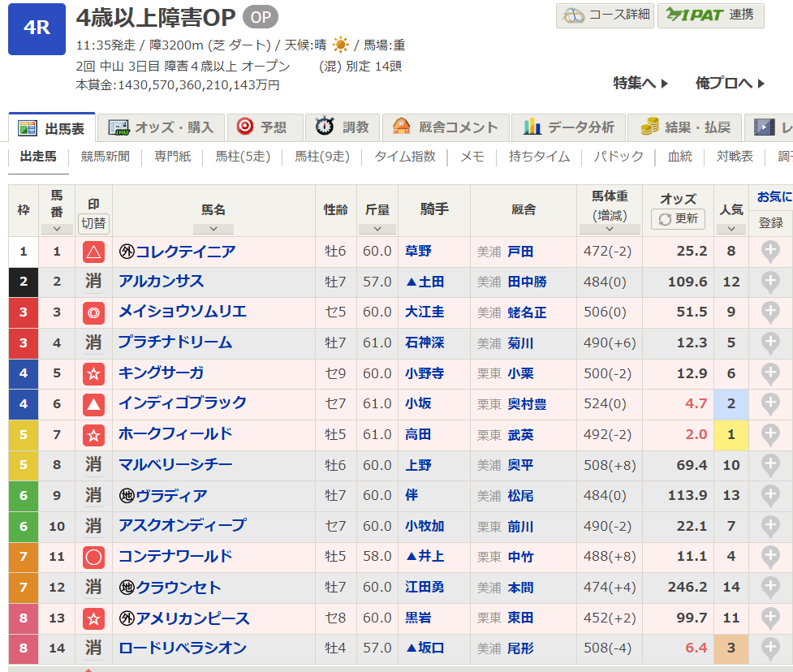Open the sort dropdown under 人気

731,230
